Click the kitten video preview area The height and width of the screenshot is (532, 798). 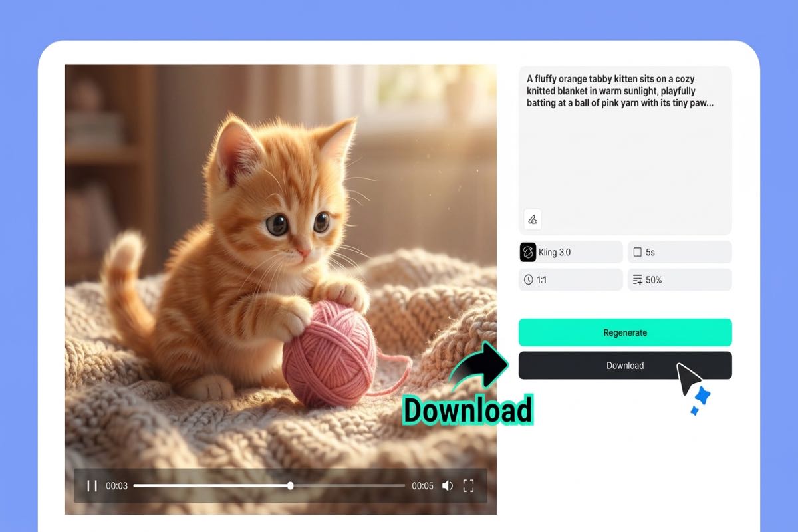[x=279, y=266]
